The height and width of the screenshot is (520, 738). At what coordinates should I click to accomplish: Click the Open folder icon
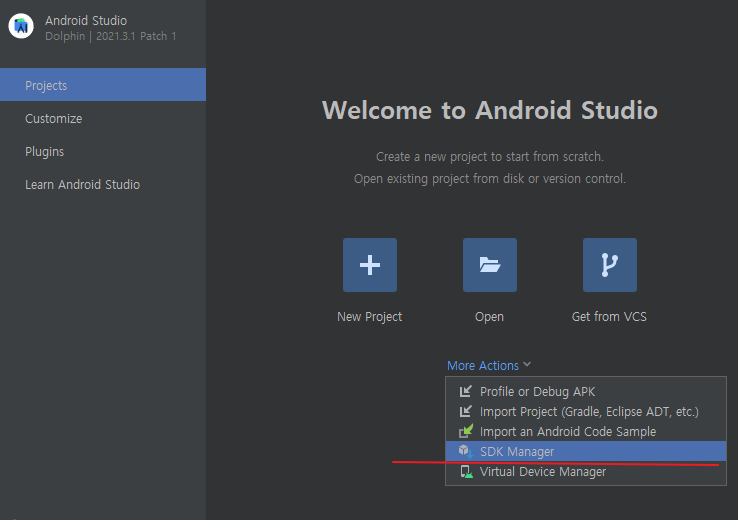(490, 265)
